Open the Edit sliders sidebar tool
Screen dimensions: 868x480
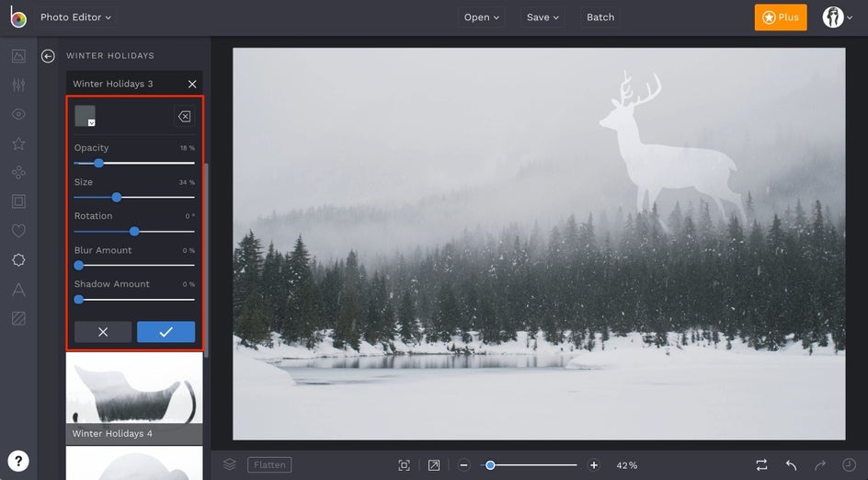18,85
